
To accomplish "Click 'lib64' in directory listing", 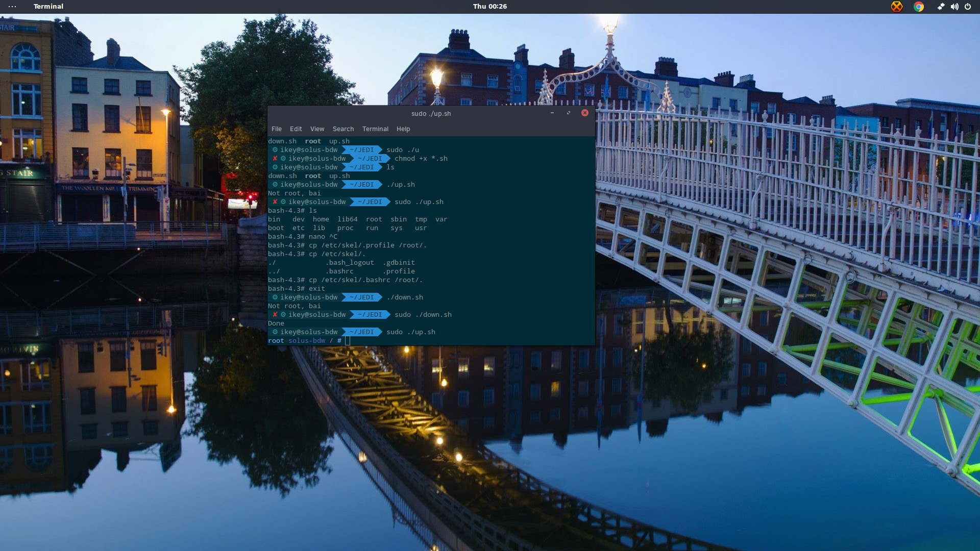I will coord(348,219).
